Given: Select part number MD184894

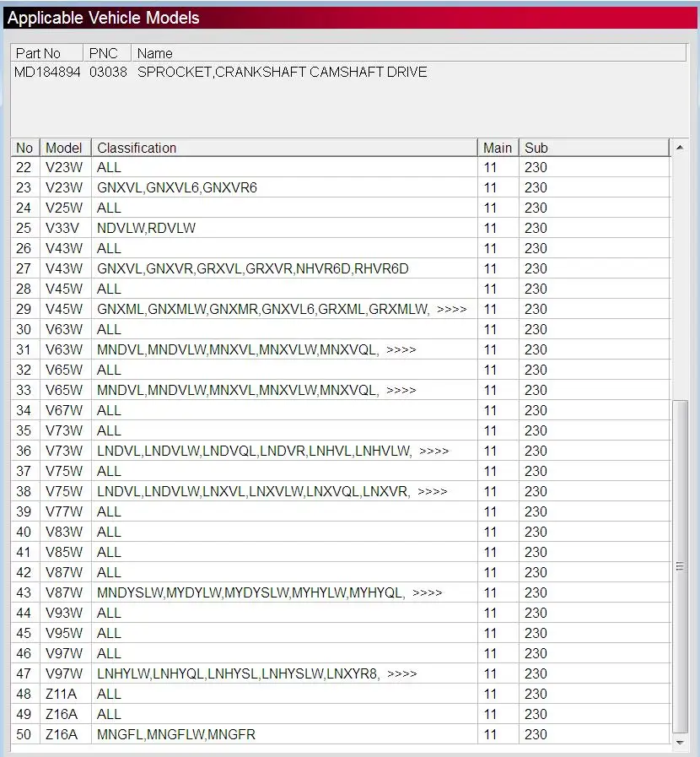Looking at the screenshot, I should 47,72.
